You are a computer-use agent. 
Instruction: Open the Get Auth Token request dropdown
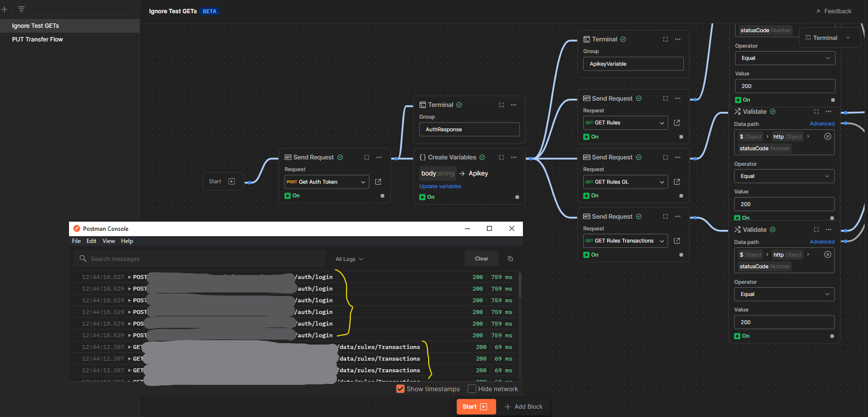[362, 182]
